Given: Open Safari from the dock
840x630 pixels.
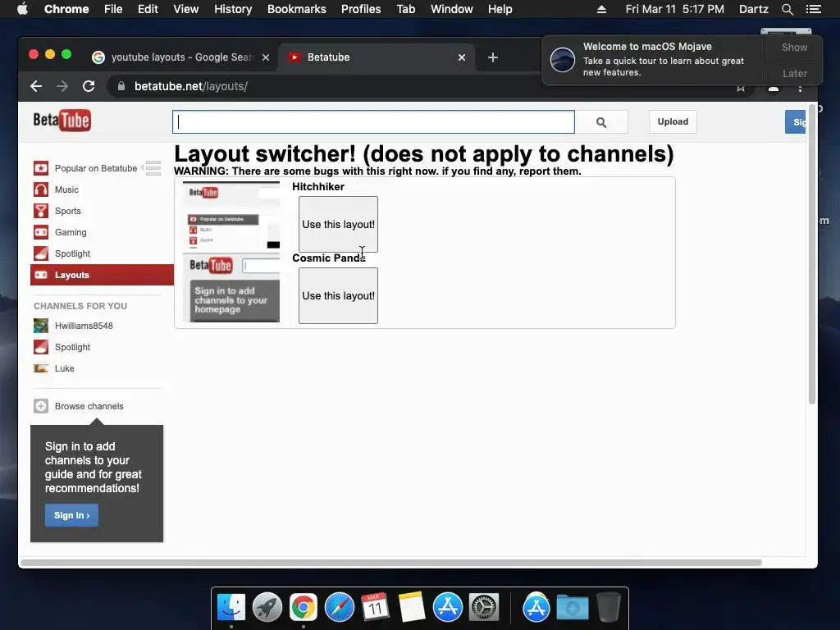Looking at the screenshot, I should 339,608.
